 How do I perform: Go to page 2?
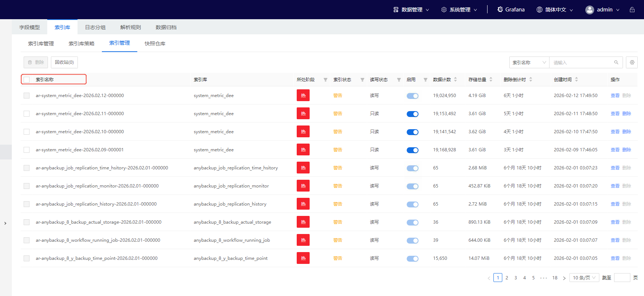pyautogui.click(x=507, y=278)
